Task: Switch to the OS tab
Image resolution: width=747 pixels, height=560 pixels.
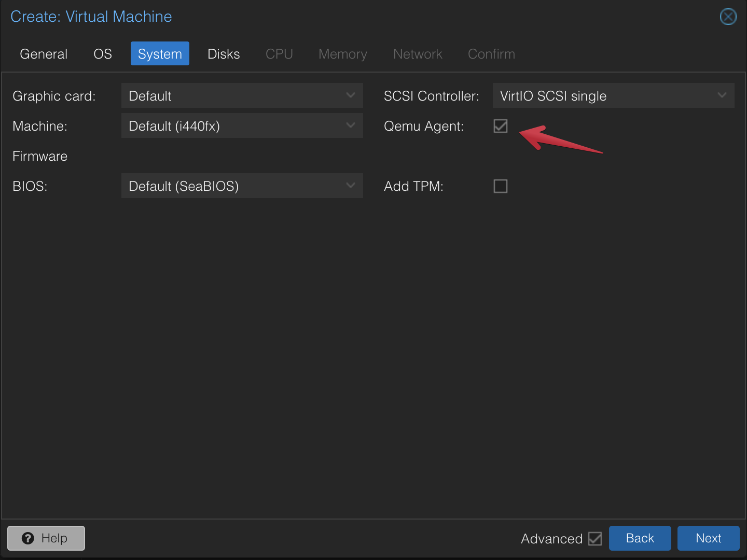Action: pyautogui.click(x=102, y=53)
